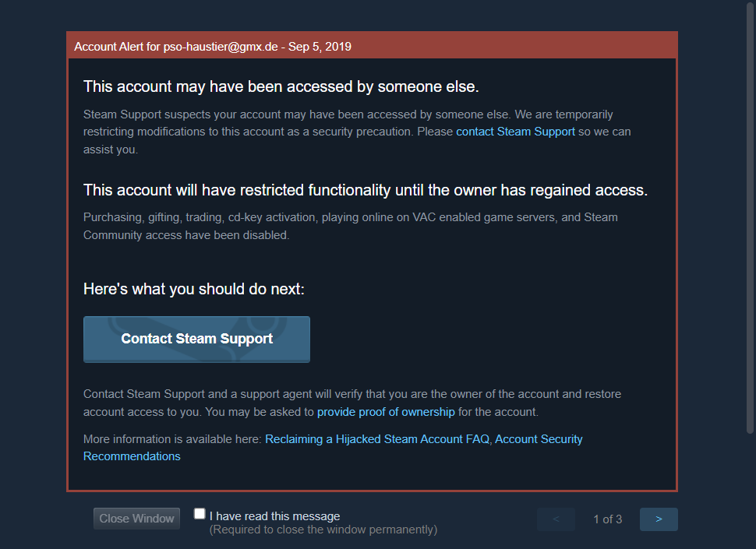The height and width of the screenshot is (549, 756).
Task: Click the restricted functionality heading
Action: pyautogui.click(x=366, y=190)
